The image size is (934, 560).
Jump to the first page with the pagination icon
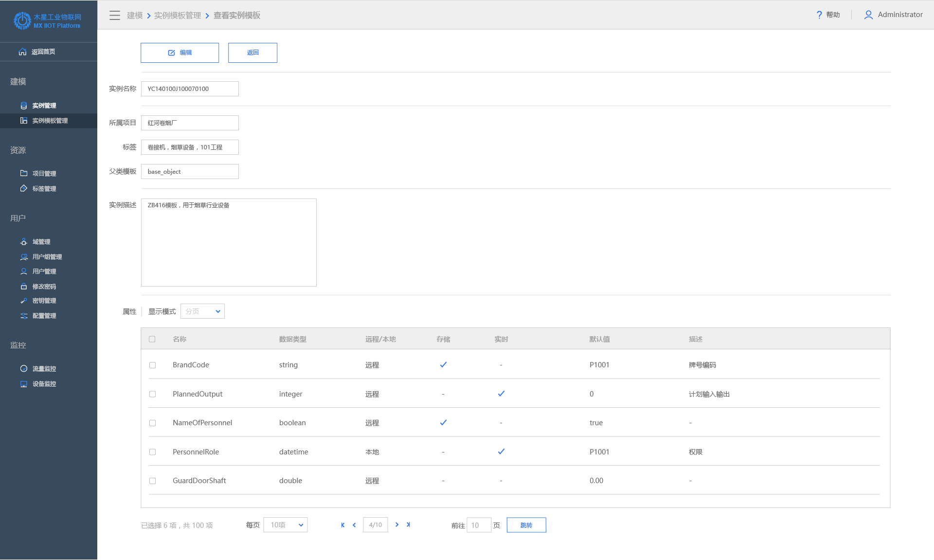(x=343, y=525)
